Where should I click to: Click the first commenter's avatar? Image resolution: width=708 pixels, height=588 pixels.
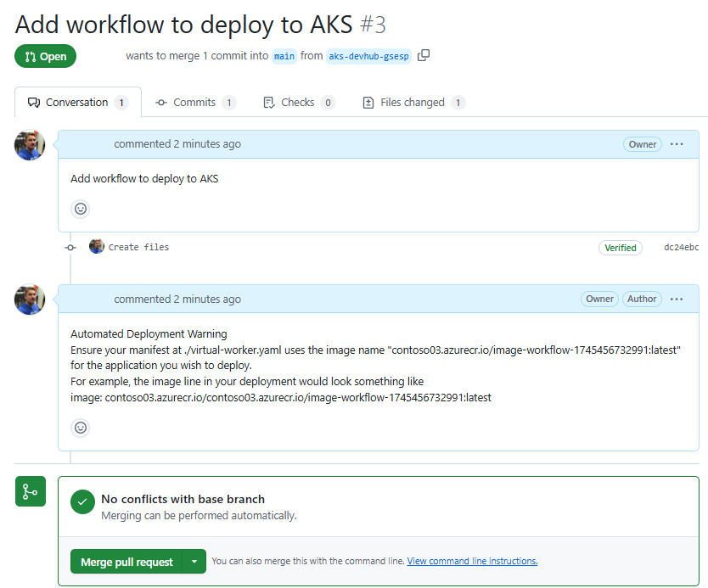pos(30,145)
